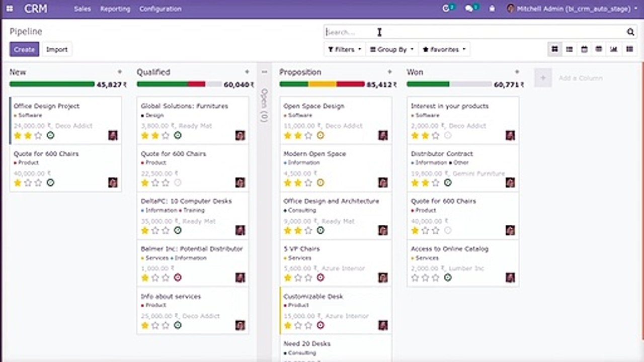Expand the folded Open (0) column
Image resolution: width=644 pixels, height=362 pixels.
click(265, 106)
